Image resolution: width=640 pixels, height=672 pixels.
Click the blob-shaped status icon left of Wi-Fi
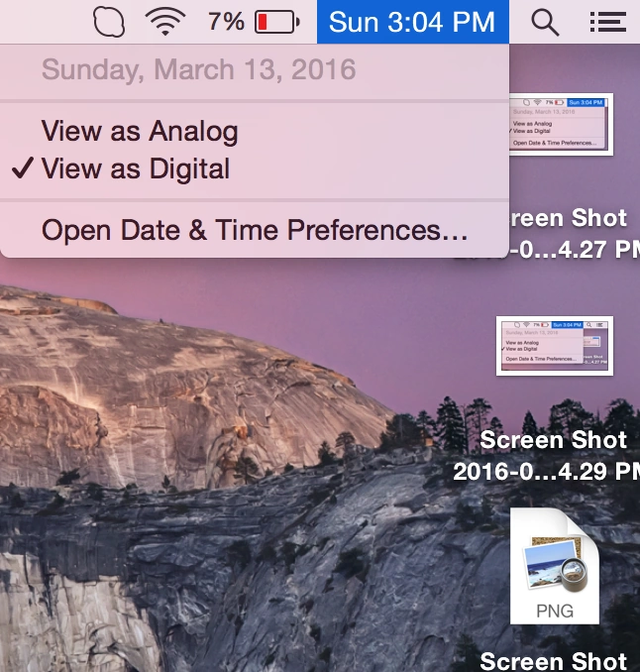pos(111,21)
